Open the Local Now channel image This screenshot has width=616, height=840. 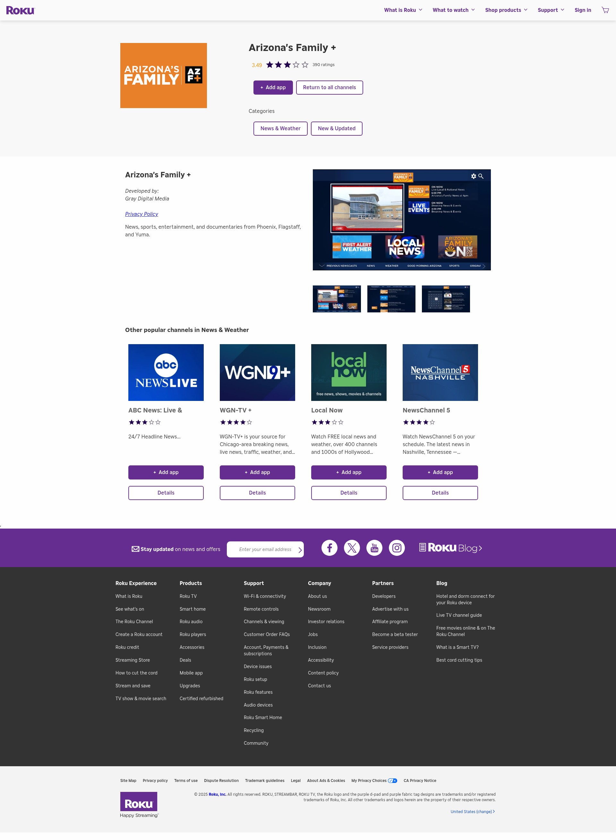(x=349, y=372)
